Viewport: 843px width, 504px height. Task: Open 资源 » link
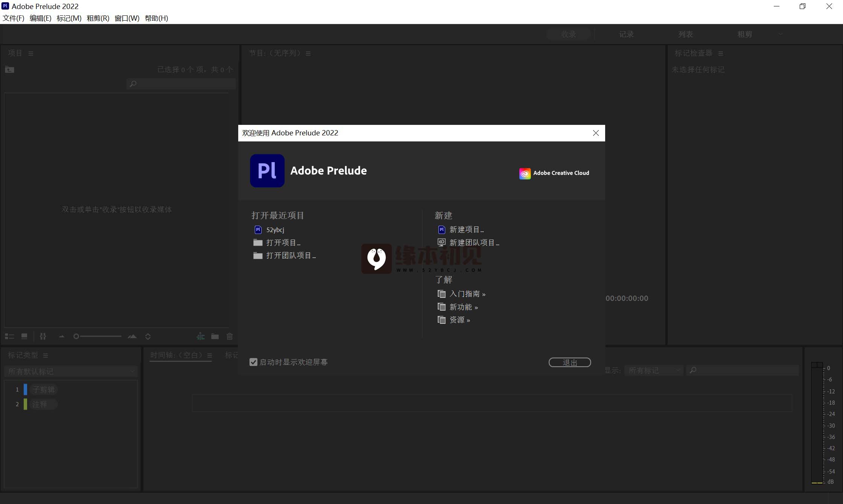[460, 320]
